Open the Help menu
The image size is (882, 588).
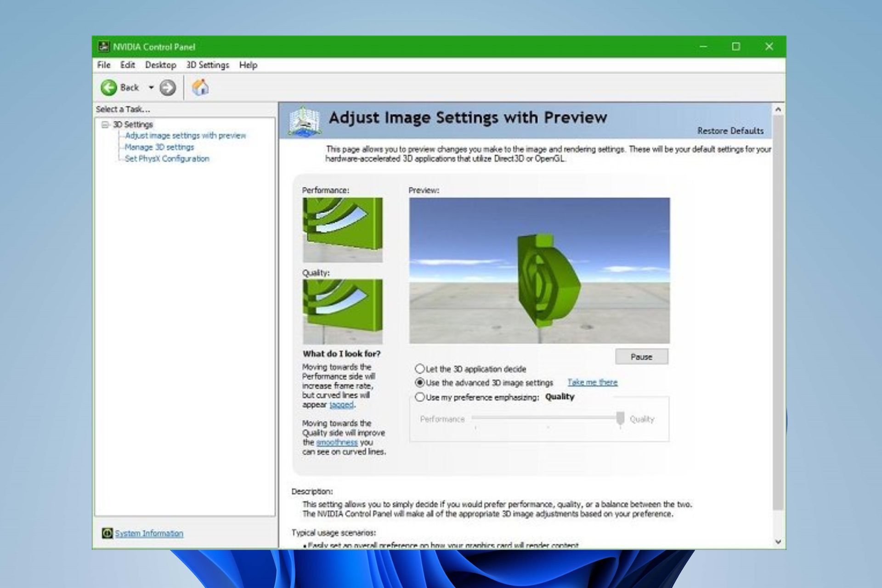coord(248,65)
